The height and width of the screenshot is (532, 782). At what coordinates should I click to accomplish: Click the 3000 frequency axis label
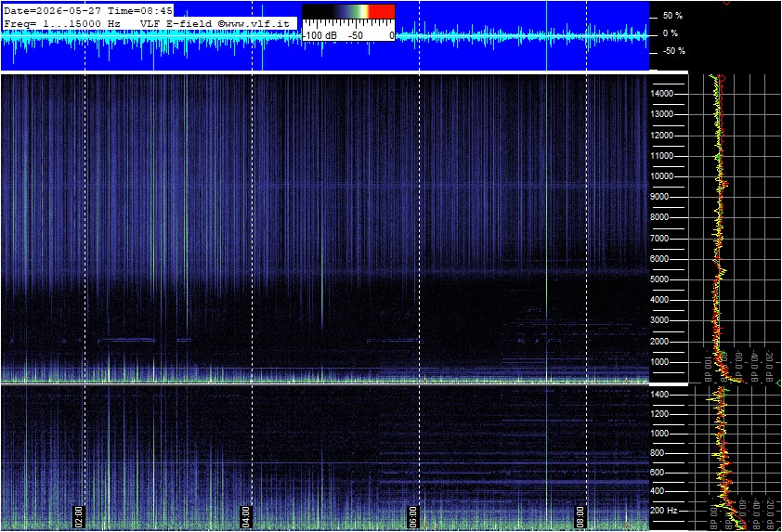659,320
